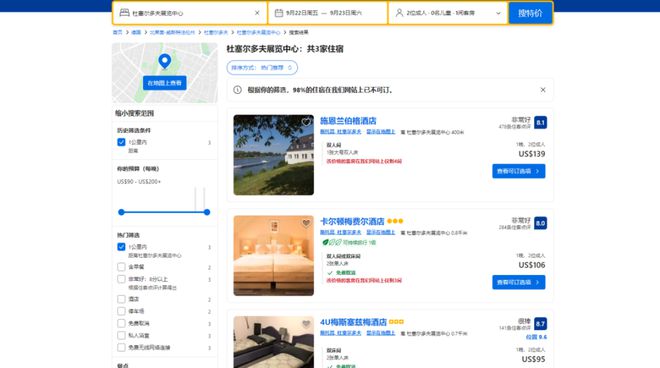The image size is (660, 368).
Task: Click the 8.0 score badge for 卡尔顿梅费尔酒店
Action: 540,223
